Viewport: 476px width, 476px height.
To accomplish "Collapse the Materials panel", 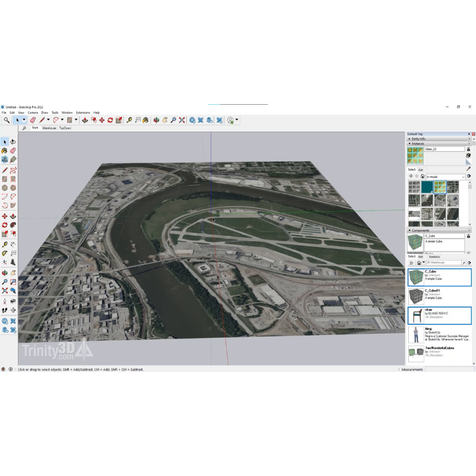I will (418, 143).
